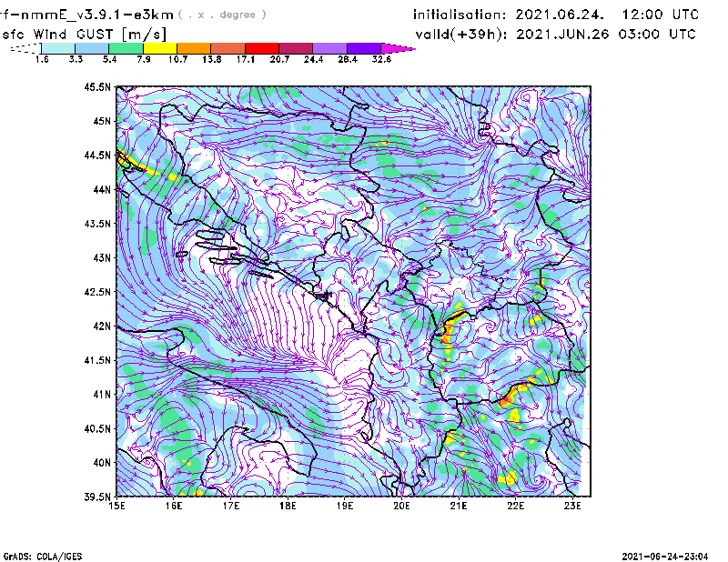This screenshot has width=728, height=562.
Task: Click the '41.5N' latitude label
Action: coord(97,360)
